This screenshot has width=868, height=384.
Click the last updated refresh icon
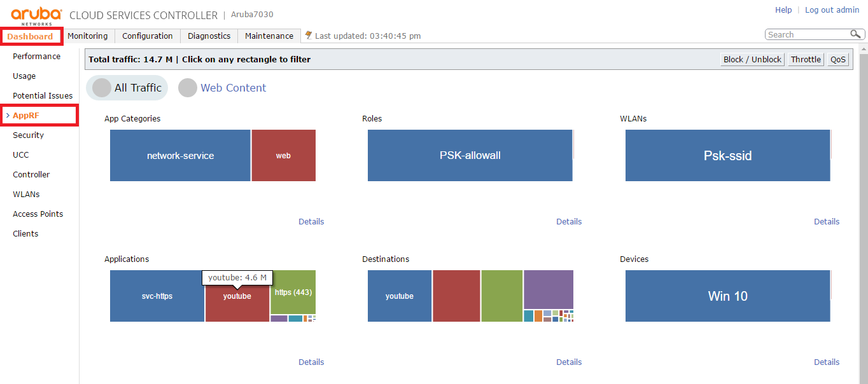point(309,36)
